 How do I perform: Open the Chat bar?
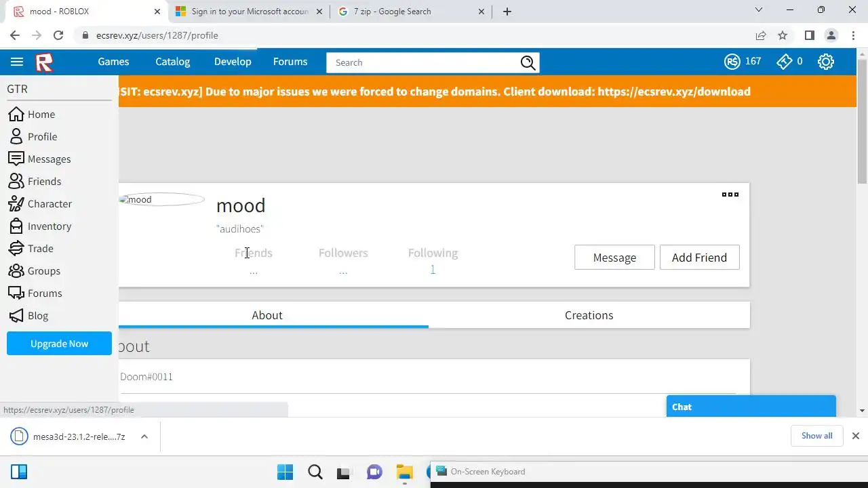(x=751, y=407)
